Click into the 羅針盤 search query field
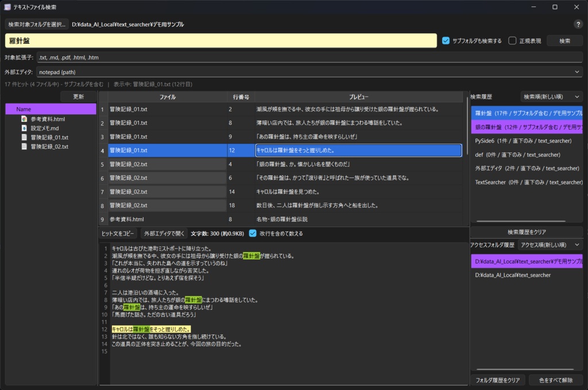 coord(221,41)
